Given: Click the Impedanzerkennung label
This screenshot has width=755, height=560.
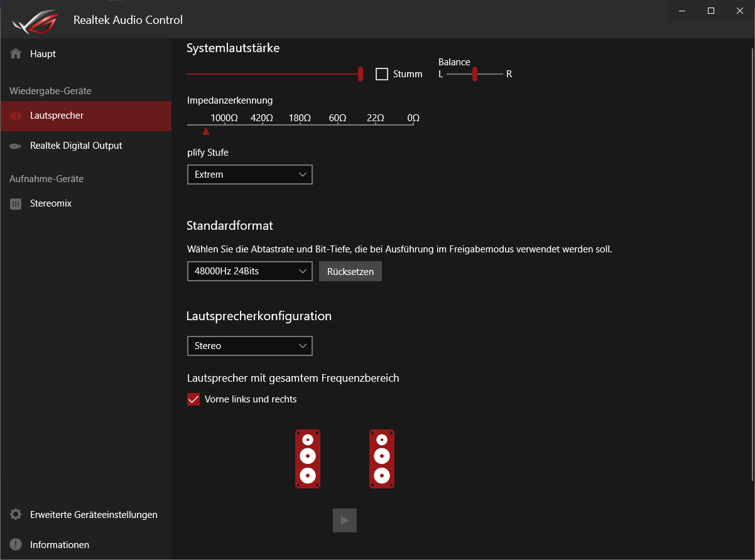Looking at the screenshot, I should click(x=230, y=100).
